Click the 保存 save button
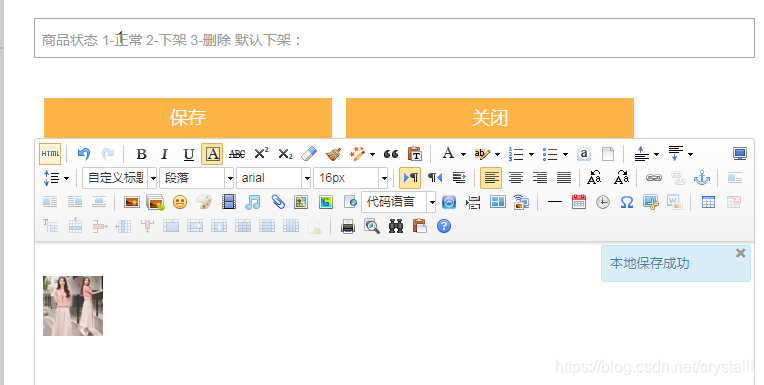 (x=188, y=118)
